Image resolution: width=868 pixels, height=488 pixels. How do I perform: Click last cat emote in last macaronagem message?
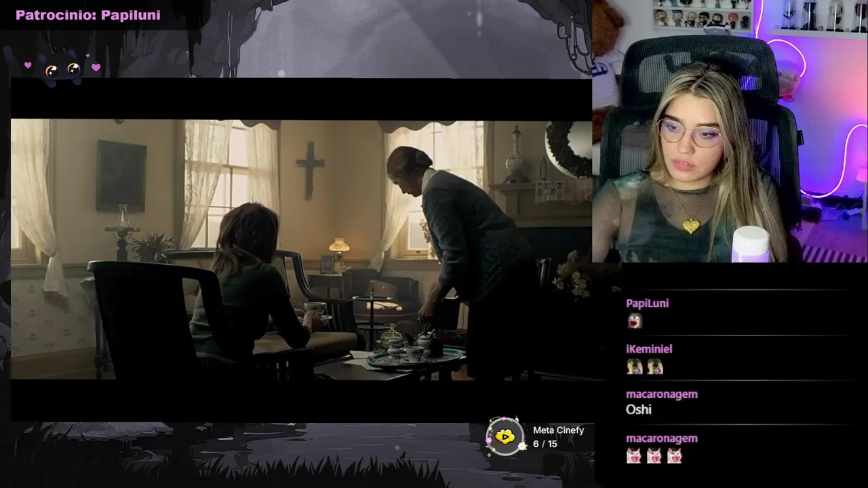[x=675, y=456]
